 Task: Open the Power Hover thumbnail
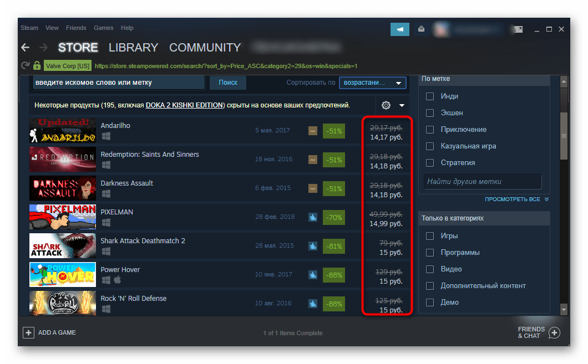pyautogui.click(x=63, y=274)
